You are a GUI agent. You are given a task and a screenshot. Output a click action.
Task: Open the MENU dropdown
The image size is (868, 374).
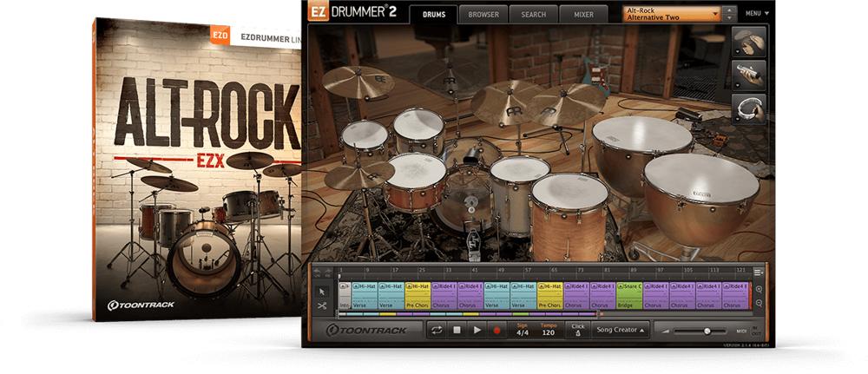(757, 13)
